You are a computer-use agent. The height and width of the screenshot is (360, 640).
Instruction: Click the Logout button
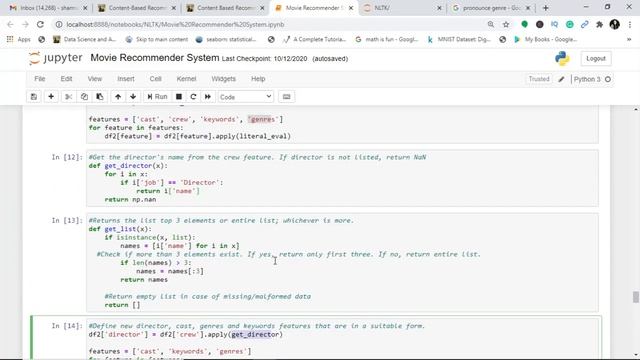(596, 58)
